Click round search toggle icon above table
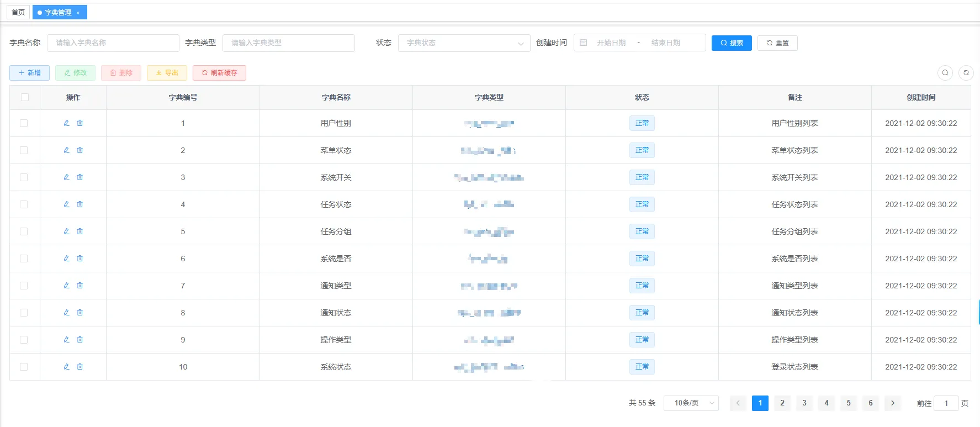The height and width of the screenshot is (427, 980). coord(945,73)
